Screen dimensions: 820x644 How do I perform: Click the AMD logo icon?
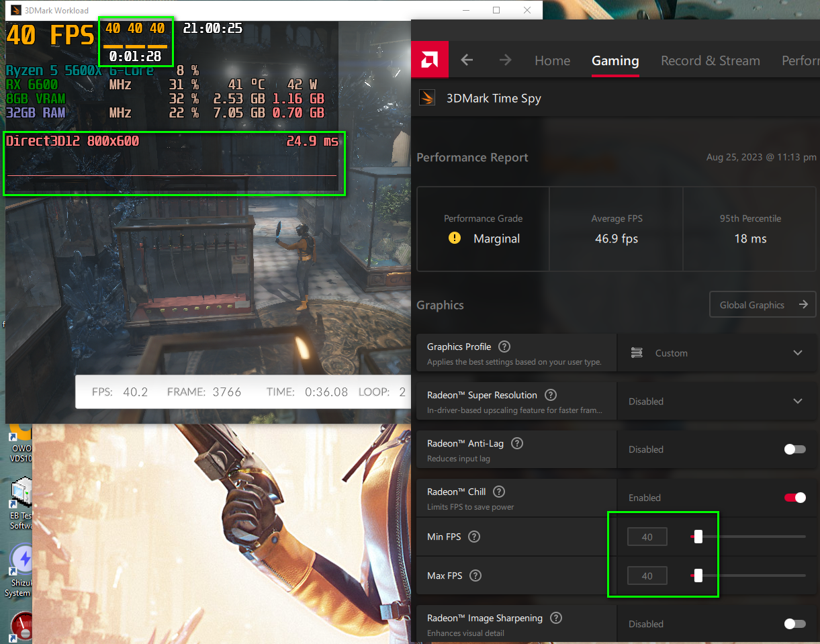click(x=430, y=60)
